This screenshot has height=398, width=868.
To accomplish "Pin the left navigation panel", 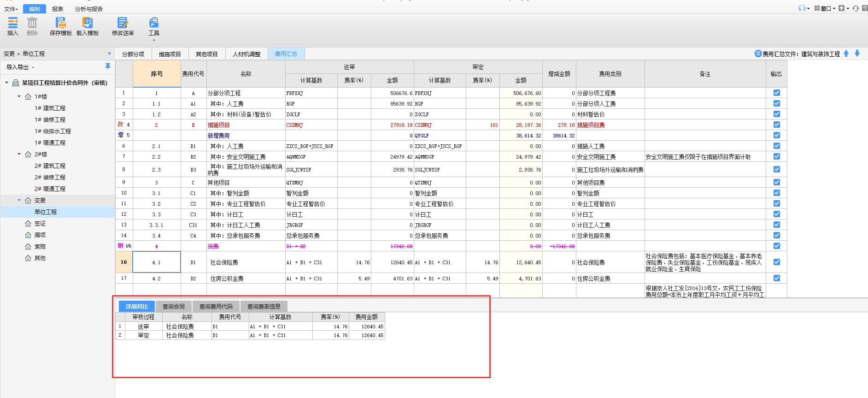I will (108, 66).
